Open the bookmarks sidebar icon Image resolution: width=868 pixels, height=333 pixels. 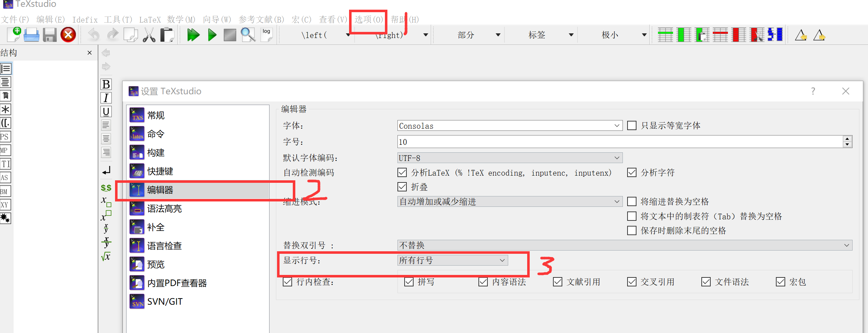5,96
